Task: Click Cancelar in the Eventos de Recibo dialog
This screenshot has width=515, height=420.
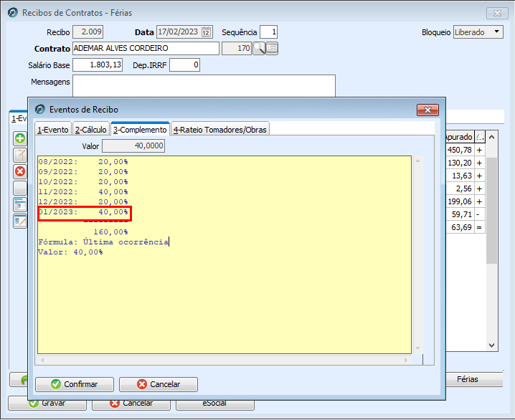Action: click(x=159, y=384)
